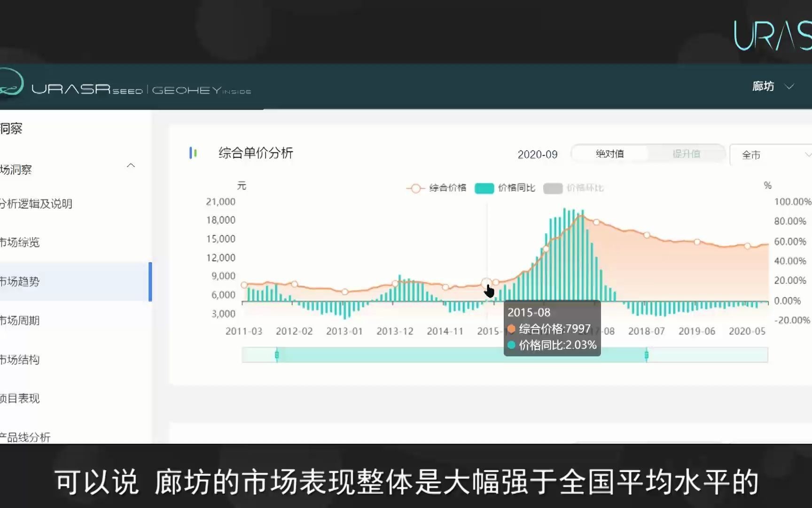Click the x-axis label 2013-12
This screenshot has width=812, height=508.
[395, 331]
